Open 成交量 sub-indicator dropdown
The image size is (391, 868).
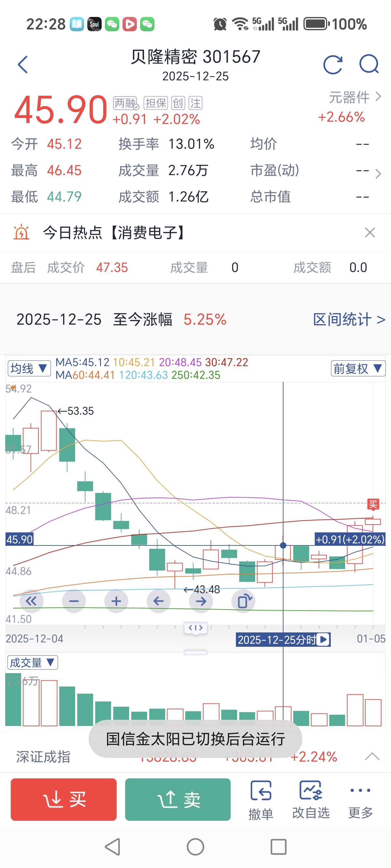click(x=32, y=662)
